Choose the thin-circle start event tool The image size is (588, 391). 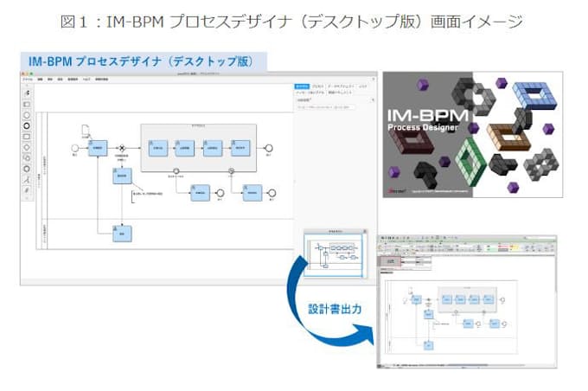point(26,114)
